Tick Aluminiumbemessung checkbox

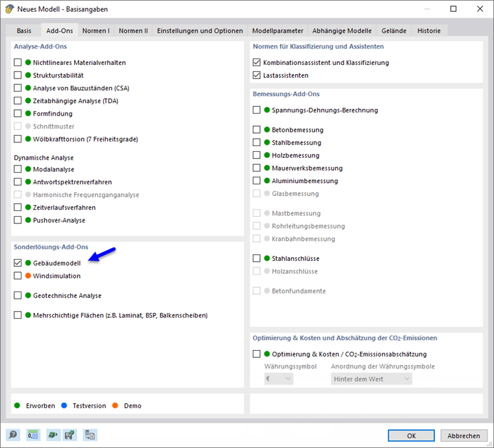coord(257,180)
